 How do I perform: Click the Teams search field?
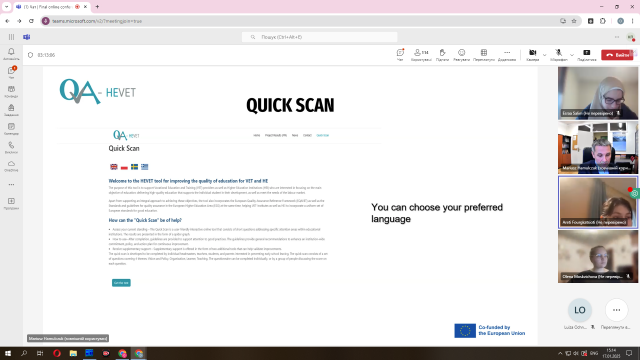pyautogui.click(x=320, y=37)
